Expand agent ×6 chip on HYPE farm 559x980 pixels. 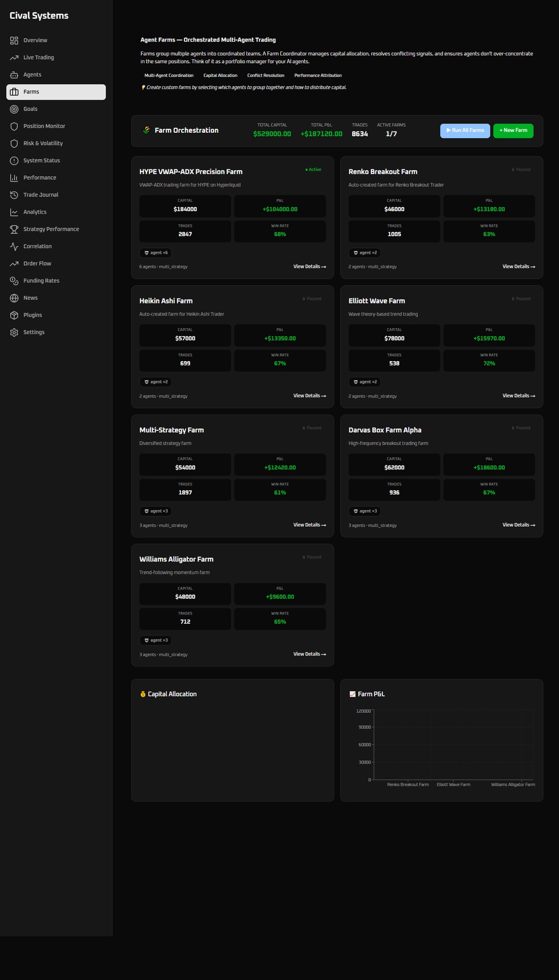156,253
